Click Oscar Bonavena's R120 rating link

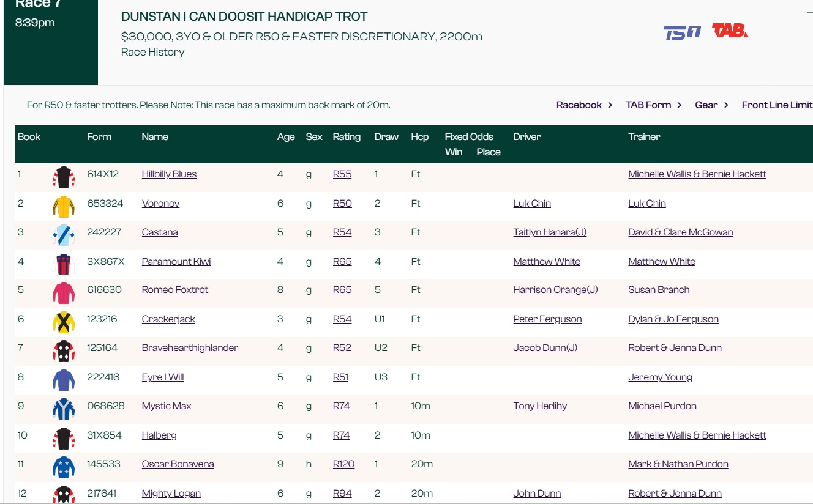coord(343,464)
